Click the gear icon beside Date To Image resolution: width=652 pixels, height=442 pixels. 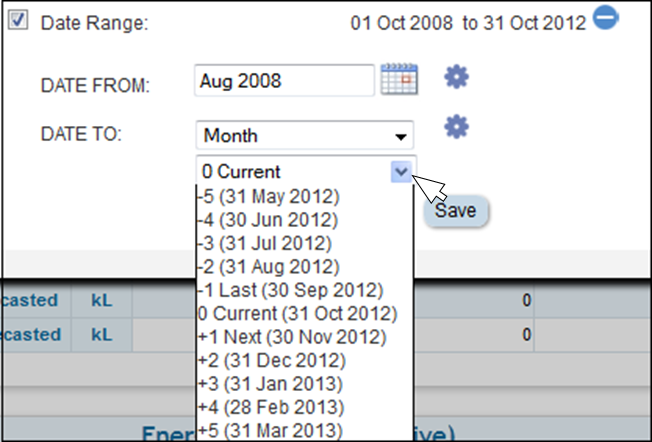pos(456,126)
